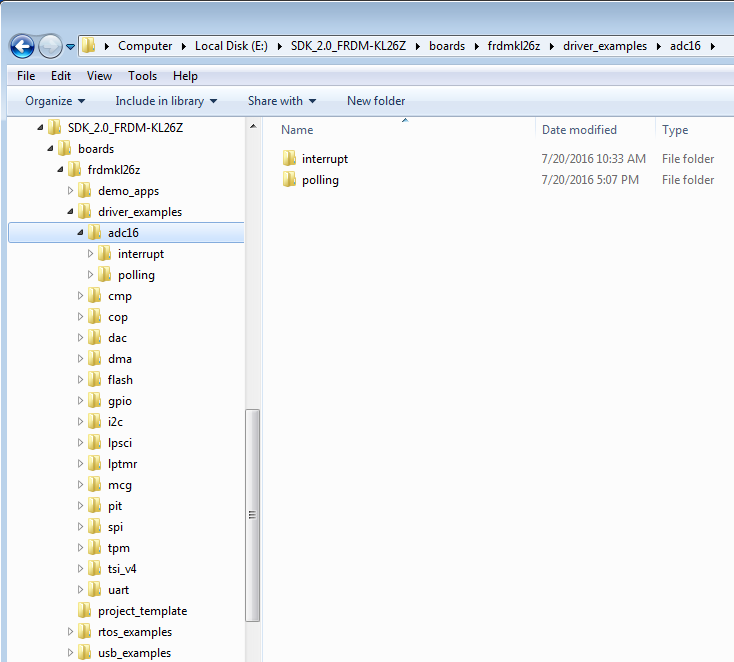
Task: Click the greyed Forward arrow button
Action: pyautogui.click(x=50, y=46)
